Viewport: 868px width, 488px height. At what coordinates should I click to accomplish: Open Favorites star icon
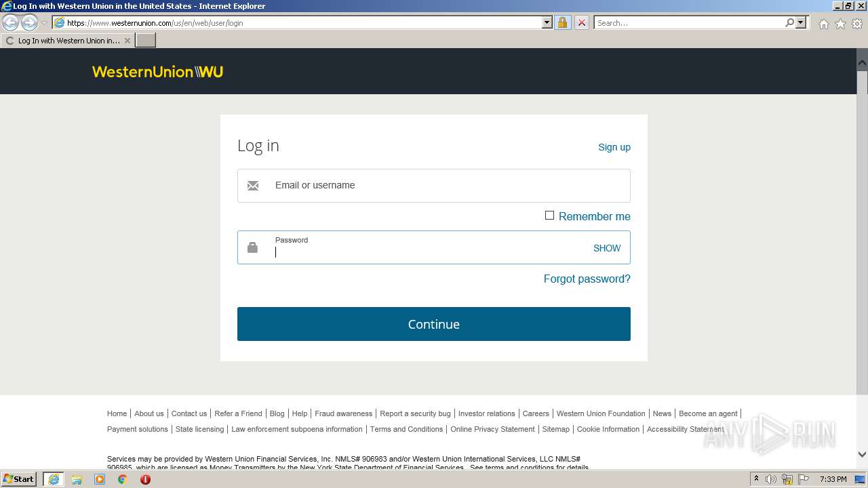pyautogui.click(x=840, y=24)
